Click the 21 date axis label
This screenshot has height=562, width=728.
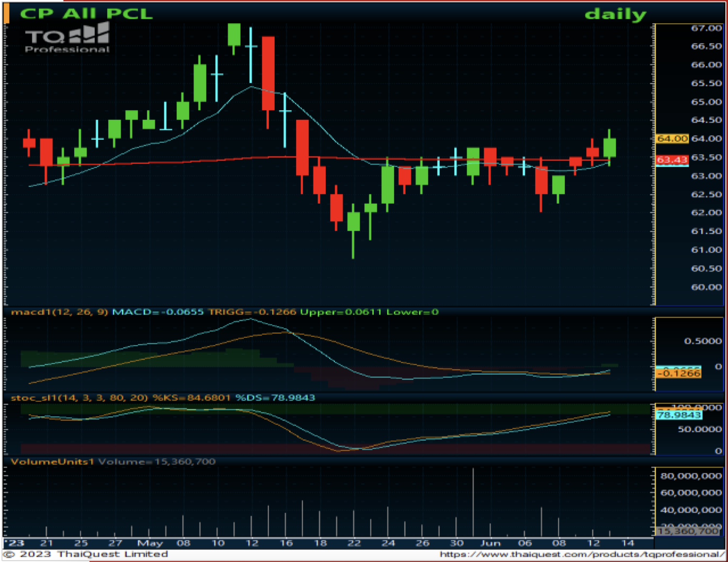47,543
